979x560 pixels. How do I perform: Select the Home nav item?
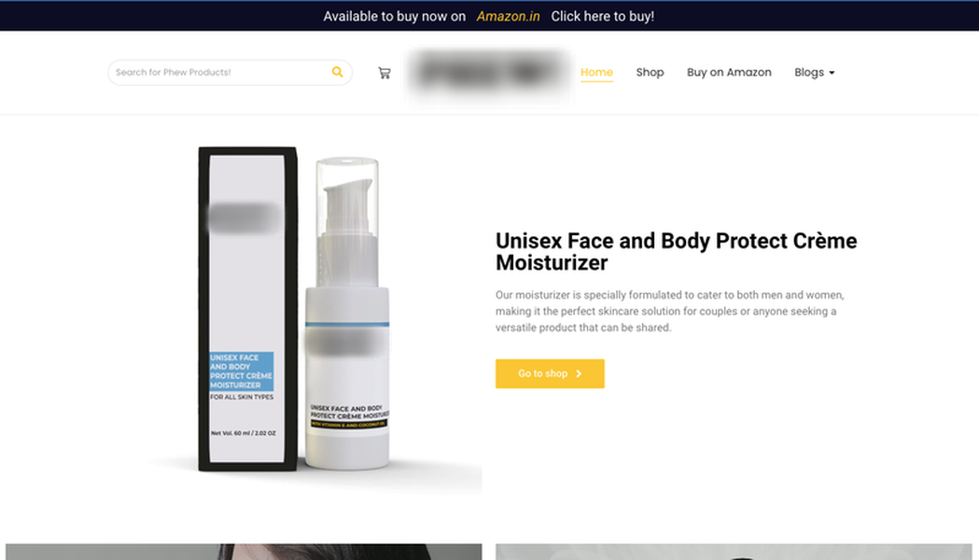click(x=596, y=73)
